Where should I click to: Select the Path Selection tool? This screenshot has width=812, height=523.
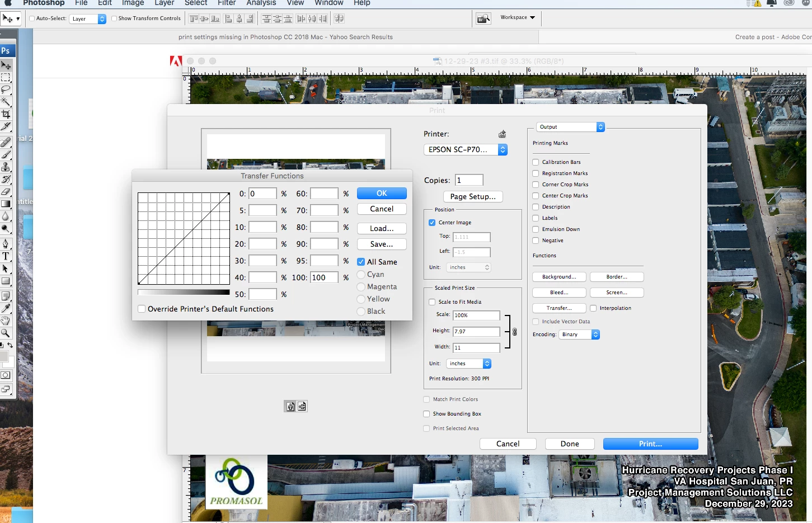[6, 268]
